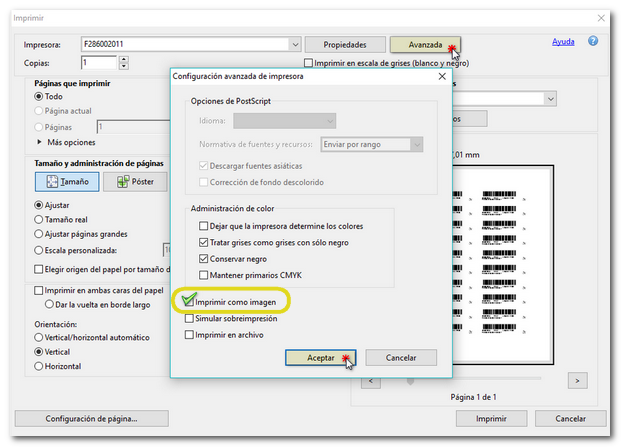Screen dimensions: 621x447
Task: Click Aceptar in advanced dialog
Action: (x=320, y=357)
